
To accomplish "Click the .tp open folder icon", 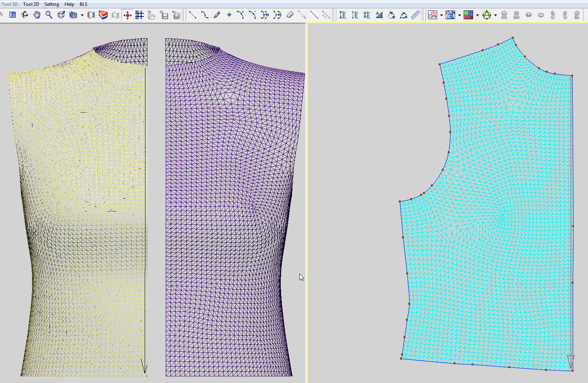I will point(152,15).
